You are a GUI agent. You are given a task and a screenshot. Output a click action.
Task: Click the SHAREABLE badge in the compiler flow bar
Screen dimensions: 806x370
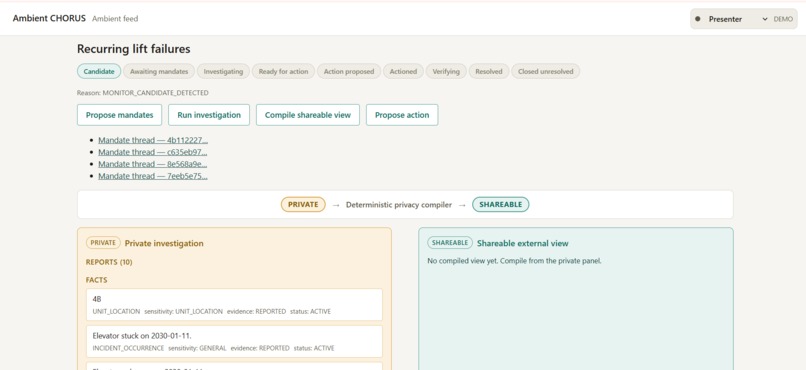click(501, 205)
